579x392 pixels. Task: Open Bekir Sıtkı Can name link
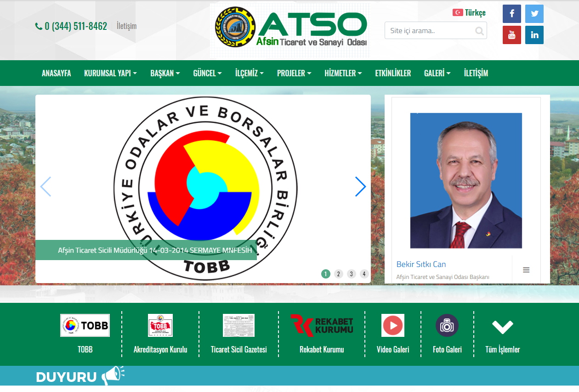click(421, 264)
